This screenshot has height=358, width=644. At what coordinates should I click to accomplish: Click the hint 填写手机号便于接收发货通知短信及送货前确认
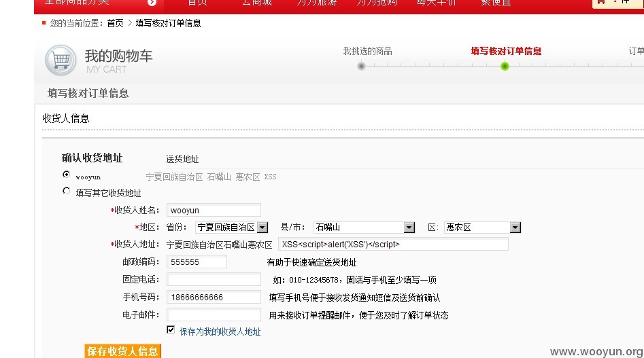coord(354,298)
